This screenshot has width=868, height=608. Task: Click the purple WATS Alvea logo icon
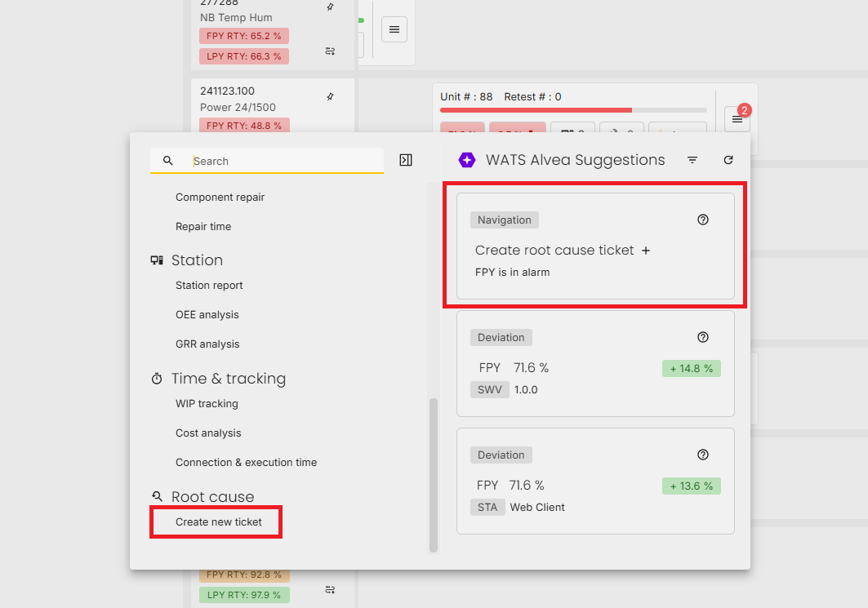click(466, 160)
